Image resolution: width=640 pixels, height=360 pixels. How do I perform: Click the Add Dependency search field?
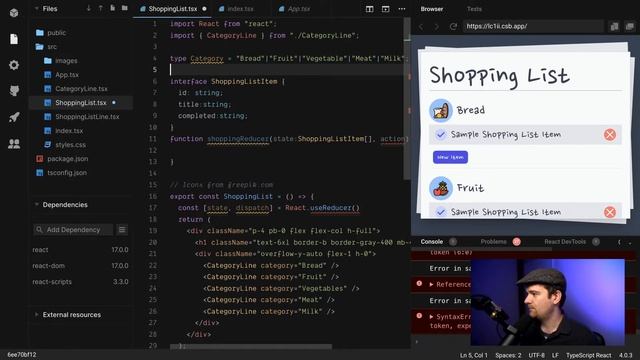[x=73, y=230]
